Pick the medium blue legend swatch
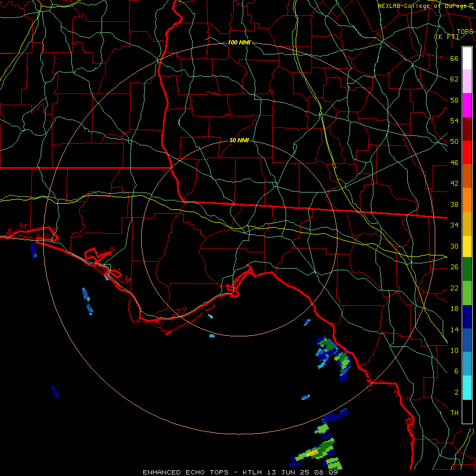 pos(467,340)
